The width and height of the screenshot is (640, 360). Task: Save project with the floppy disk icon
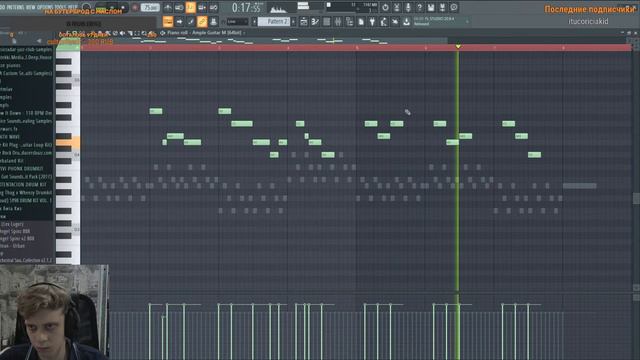(x=431, y=7)
